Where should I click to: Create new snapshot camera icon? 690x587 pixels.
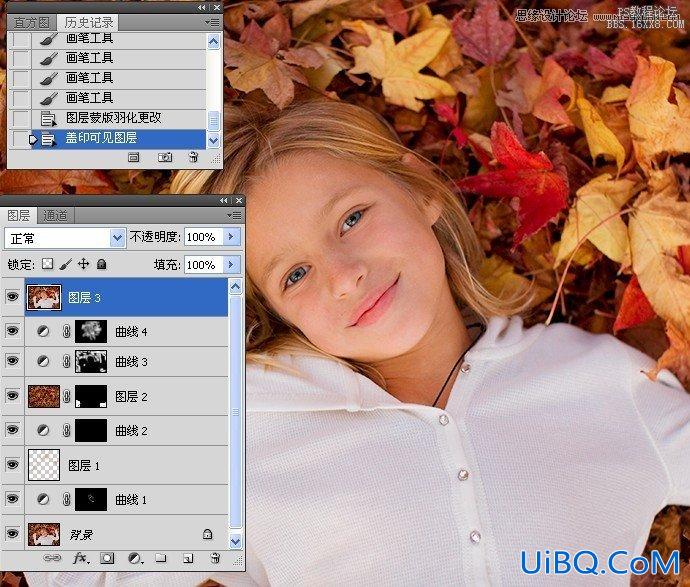[165, 157]
